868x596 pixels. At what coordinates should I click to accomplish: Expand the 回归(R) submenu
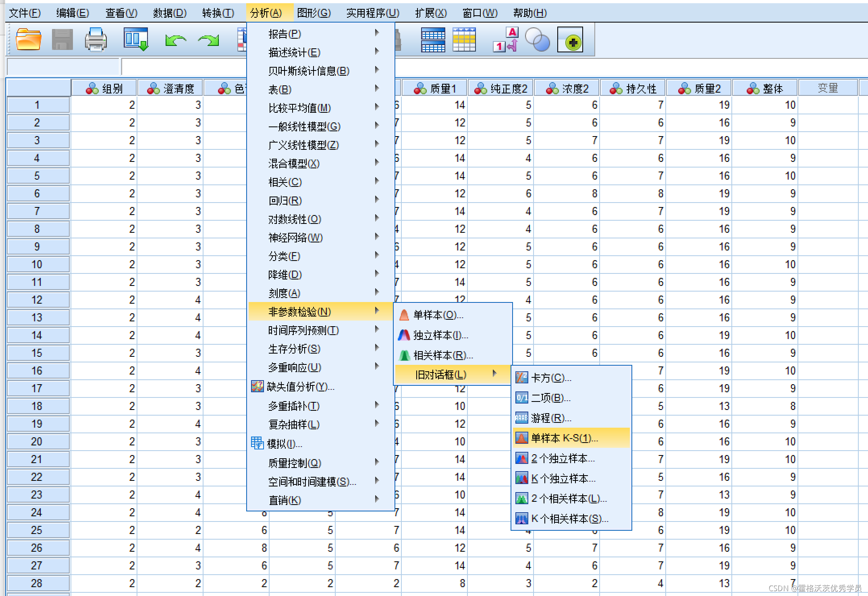point(285,201)
